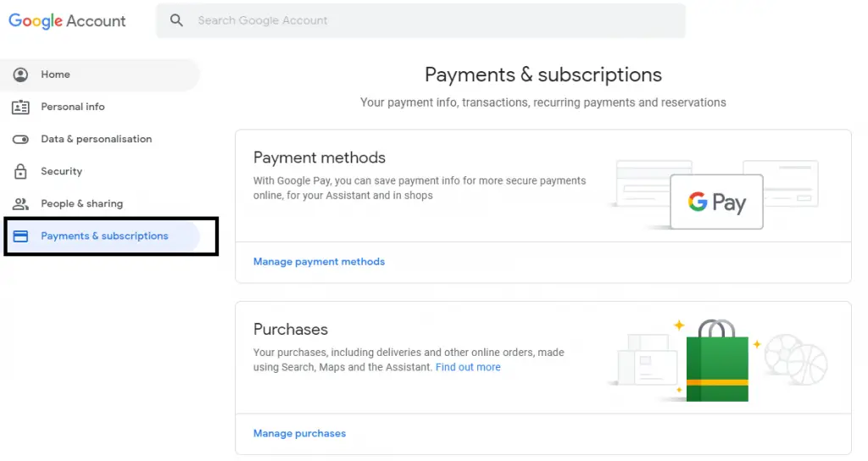Click the Payments & subscriptions page title
Viewport: 868px width, 461px height.
pyautogui.click(x=543, y=75)
